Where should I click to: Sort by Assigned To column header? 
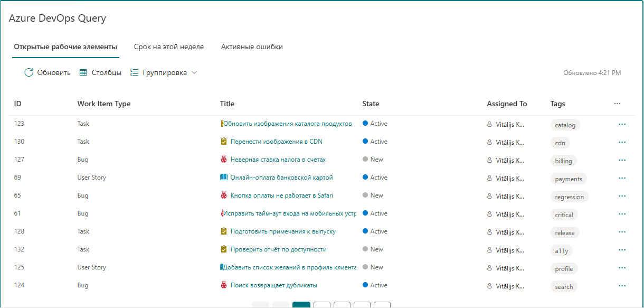[507, 104]
